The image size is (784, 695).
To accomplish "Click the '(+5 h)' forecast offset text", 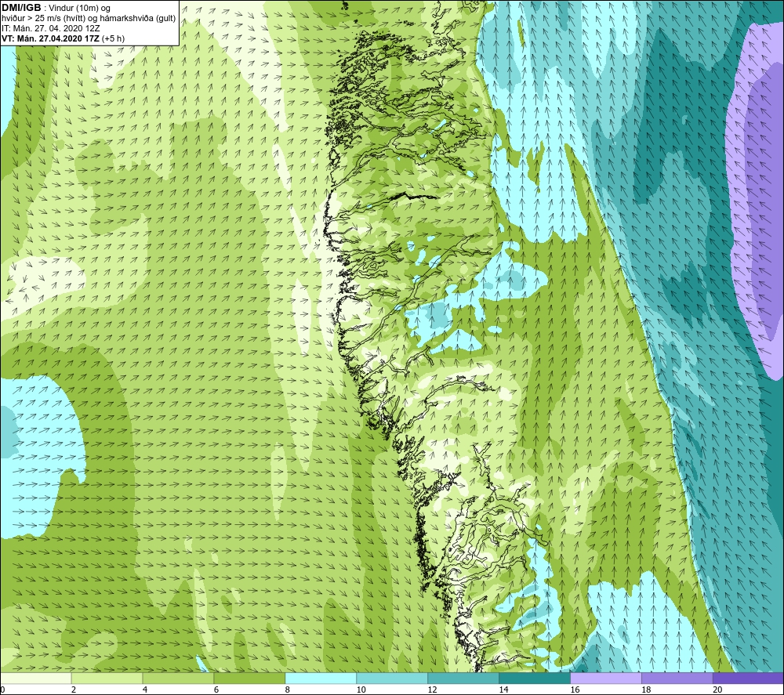I will pos(113,38).
